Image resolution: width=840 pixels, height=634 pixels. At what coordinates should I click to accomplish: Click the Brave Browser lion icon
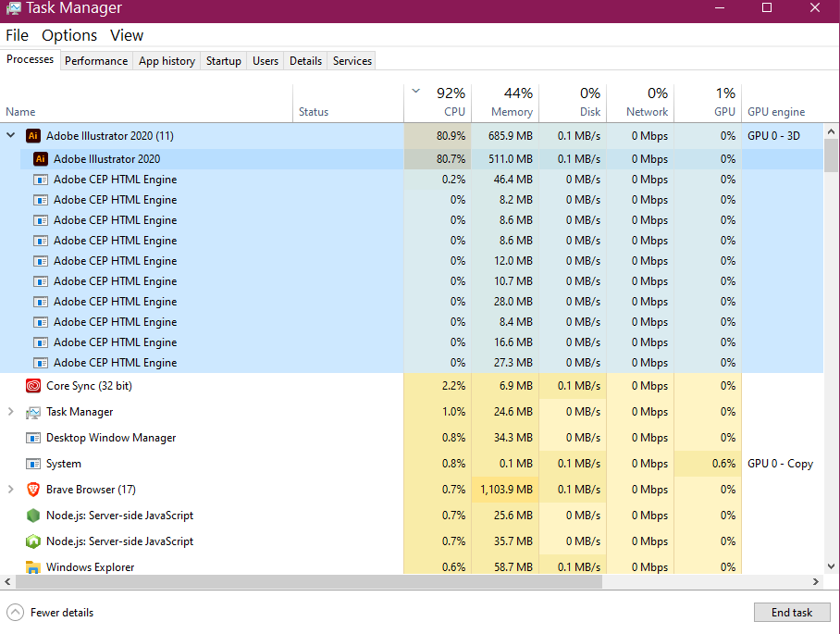pos(33,490)
